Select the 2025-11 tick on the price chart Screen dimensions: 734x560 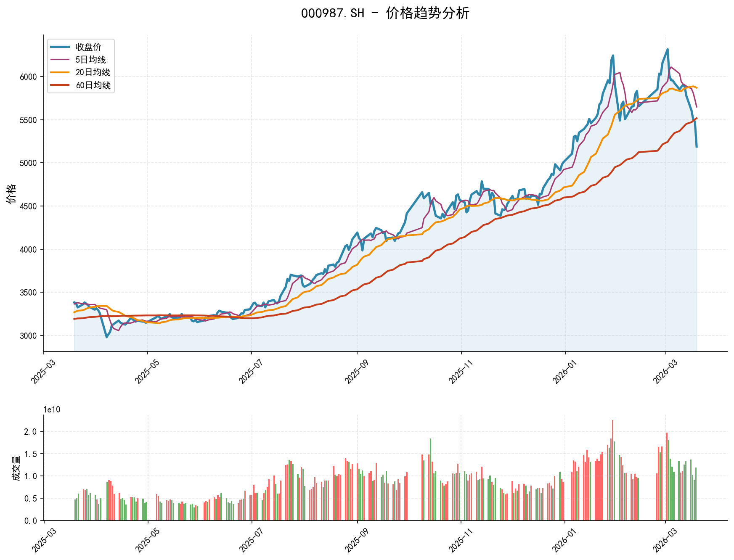coord(460,371)
